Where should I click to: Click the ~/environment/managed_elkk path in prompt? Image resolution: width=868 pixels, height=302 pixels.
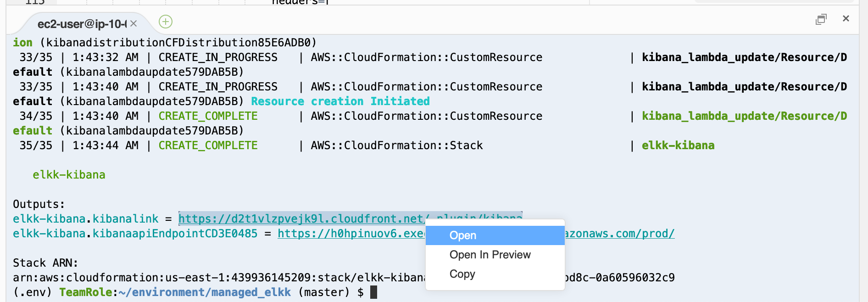205,292
